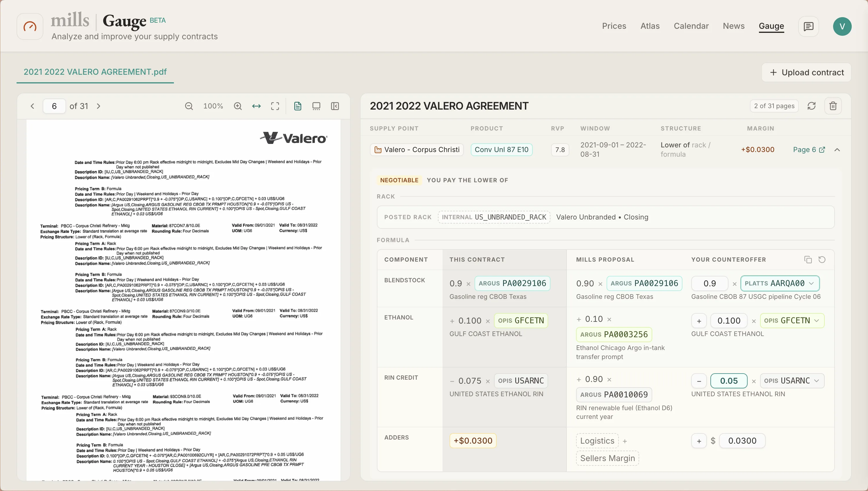Toggle RIN credit counteroffer minus sign
The width and height of the screenshot is (868, 491).
699,381
